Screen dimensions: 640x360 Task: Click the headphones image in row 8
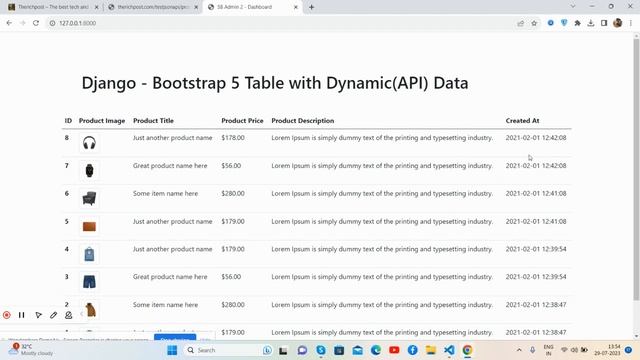tap(89, 143)
